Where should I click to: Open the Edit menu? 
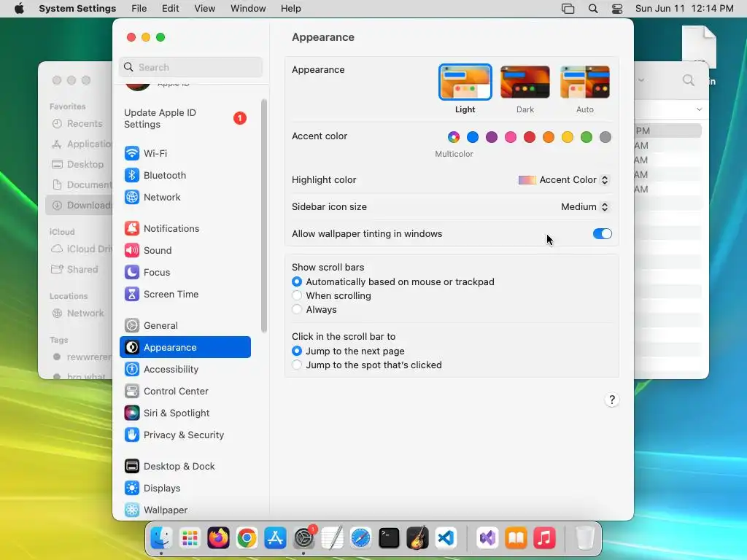tap(171, 9)
